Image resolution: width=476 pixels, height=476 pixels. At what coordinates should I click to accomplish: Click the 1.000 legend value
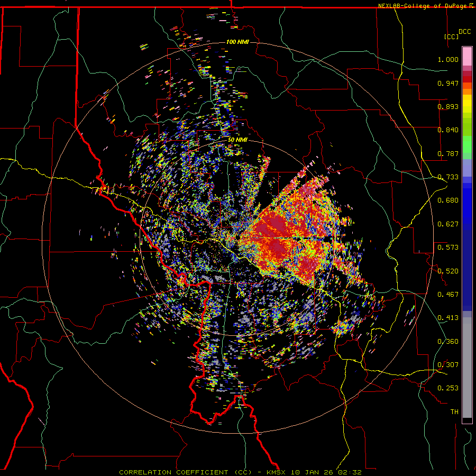coord(448,59)
